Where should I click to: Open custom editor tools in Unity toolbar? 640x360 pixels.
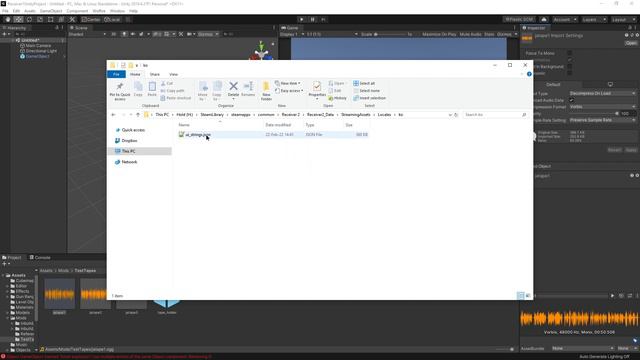pos(72,20)
